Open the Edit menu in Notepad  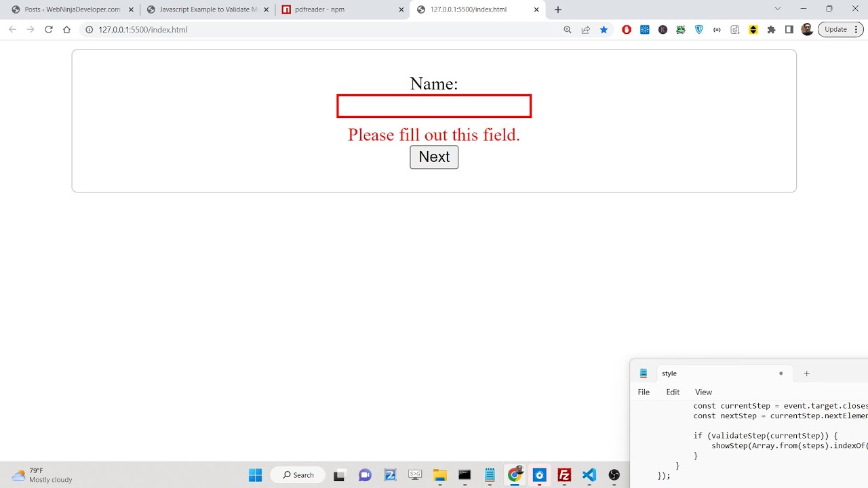point(673,392)
